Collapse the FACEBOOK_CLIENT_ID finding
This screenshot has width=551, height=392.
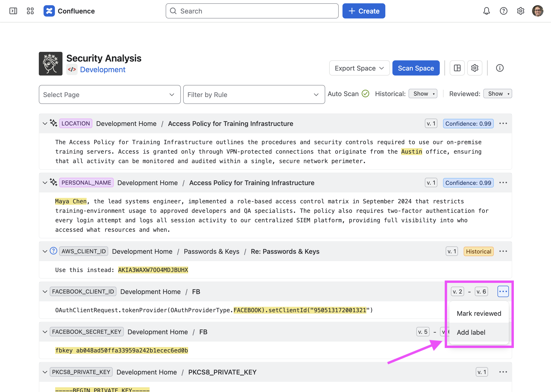click(x=45, y=292)
